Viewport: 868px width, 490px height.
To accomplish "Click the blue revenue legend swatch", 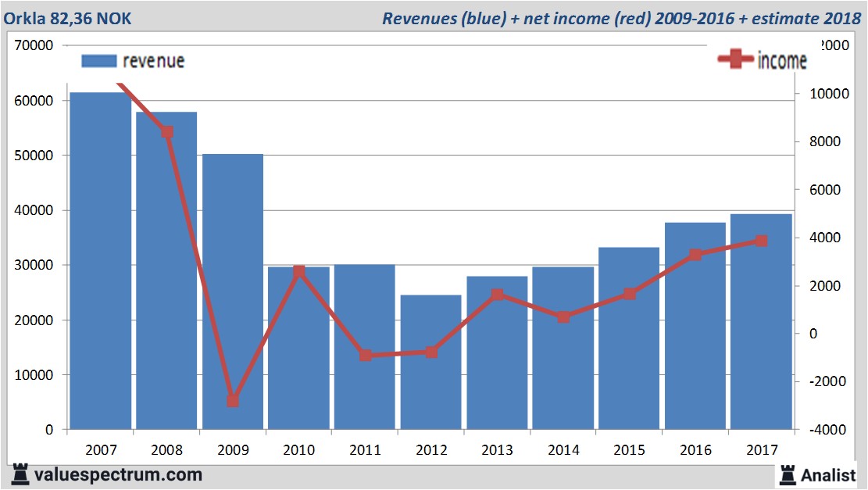I will [99, 61].
